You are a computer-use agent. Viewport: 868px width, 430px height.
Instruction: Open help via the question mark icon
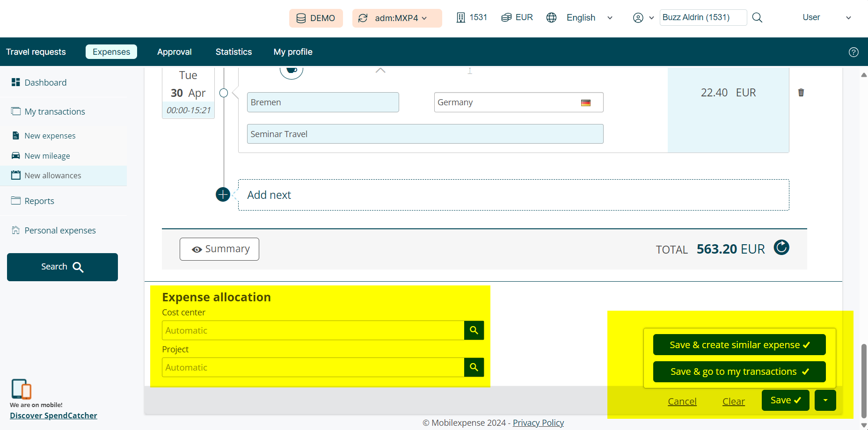(853, 52)
